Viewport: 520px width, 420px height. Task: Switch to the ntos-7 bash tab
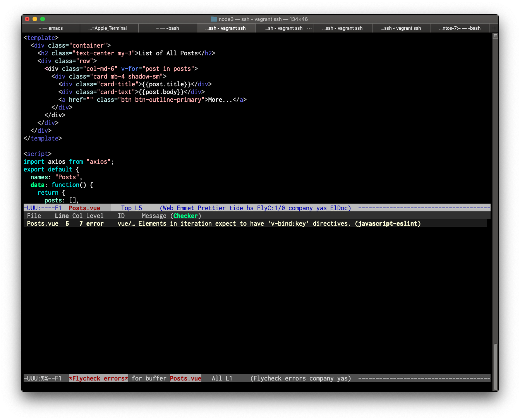(460, 28)
